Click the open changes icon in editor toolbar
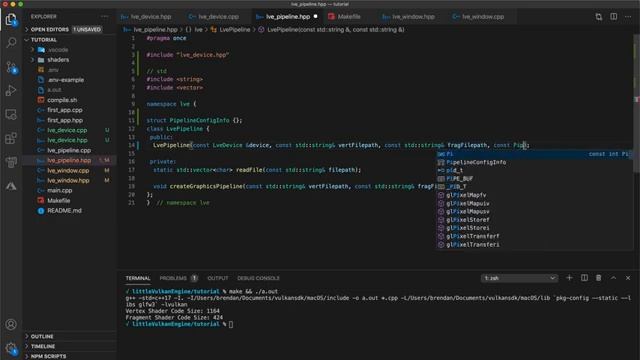The height and width of the screenshot is (360, 640). coord(598,17)
